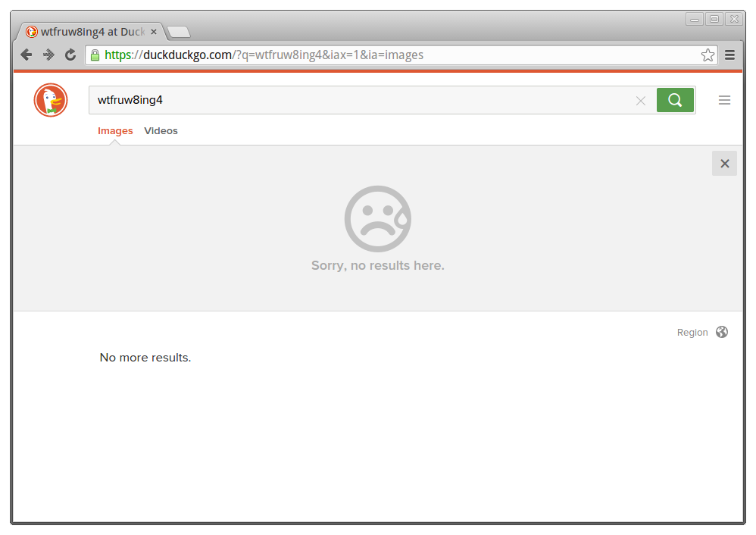Click the browser back arrow
756x535 pixels.
pos(27,55)
